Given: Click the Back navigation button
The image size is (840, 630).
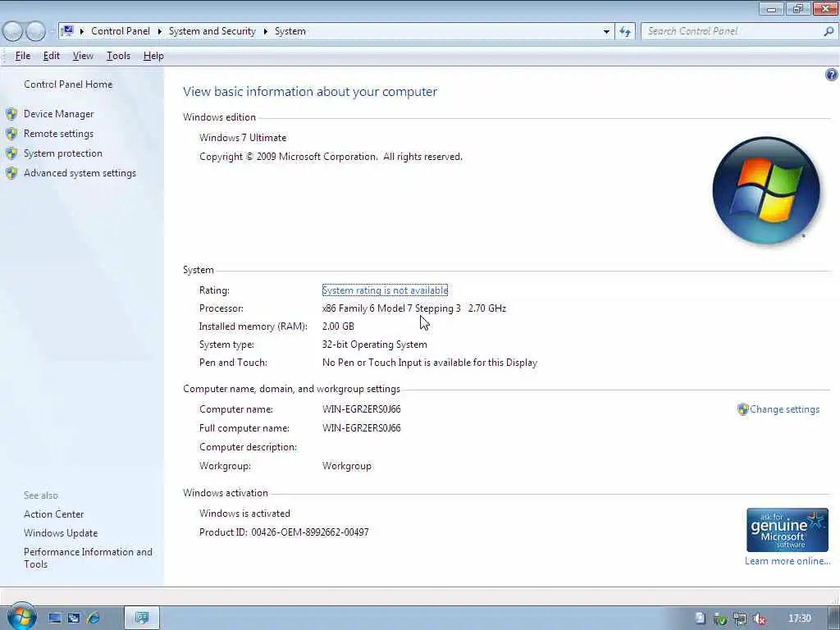Looking at the screenshot, I should point(12,31).
